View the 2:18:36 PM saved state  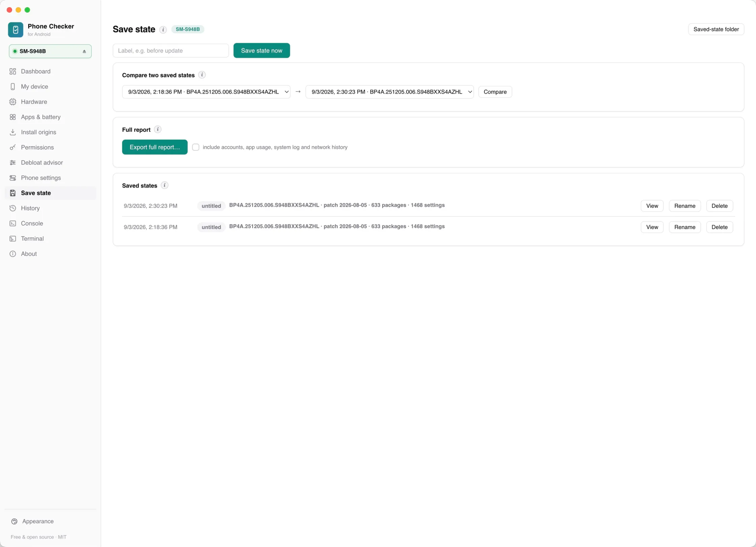click(x=652, y=227)
